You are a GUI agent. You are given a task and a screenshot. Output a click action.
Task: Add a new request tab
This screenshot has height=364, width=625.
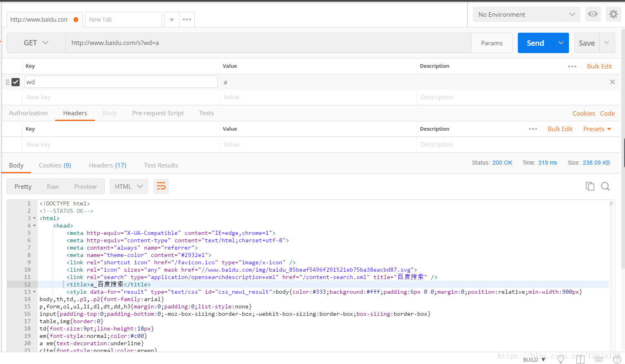172,20
